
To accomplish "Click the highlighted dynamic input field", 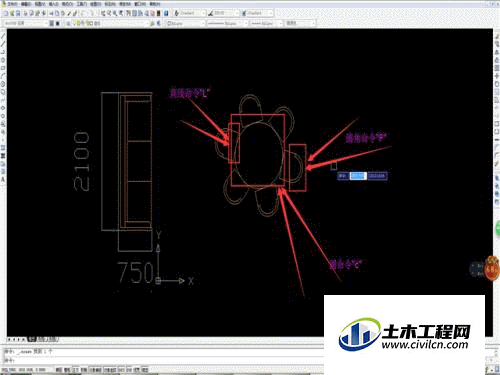I will pyautogui.click(x=358, y=176).
